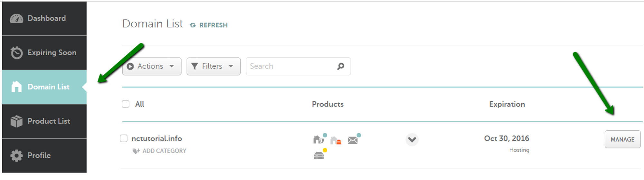Click the domain privacy shield house icon
Screen dimensions: 644x180
(318, 140)
